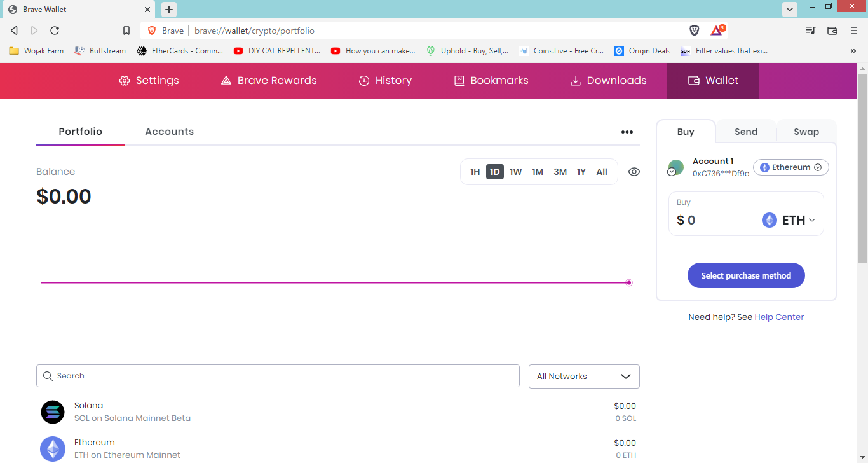Click the Brave Shields lion icon
This screenshot has height=463, width=868.
(x=695, y=31)
